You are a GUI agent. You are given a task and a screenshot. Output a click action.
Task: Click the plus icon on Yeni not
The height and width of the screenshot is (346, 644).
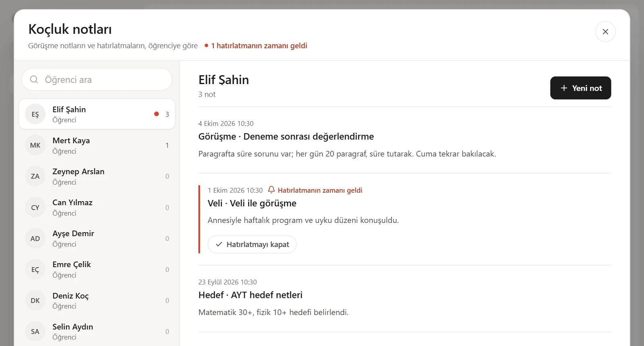click(564, 88)
